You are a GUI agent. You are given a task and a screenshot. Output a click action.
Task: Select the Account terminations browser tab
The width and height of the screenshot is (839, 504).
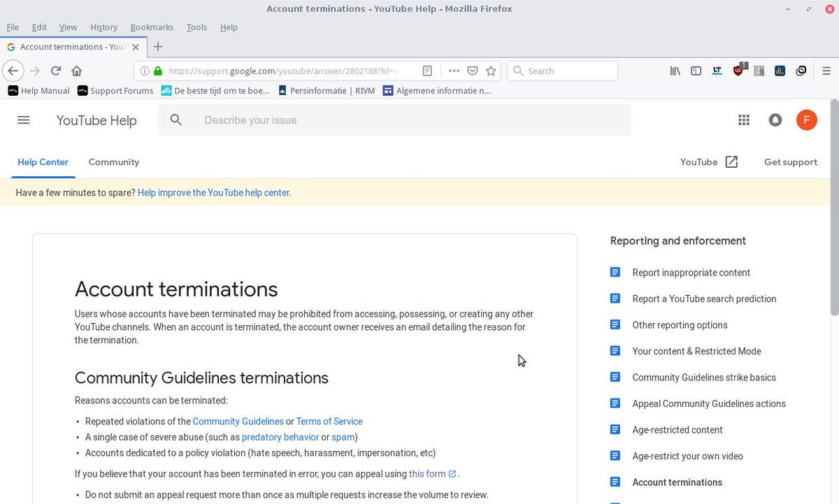click(73, 47)
